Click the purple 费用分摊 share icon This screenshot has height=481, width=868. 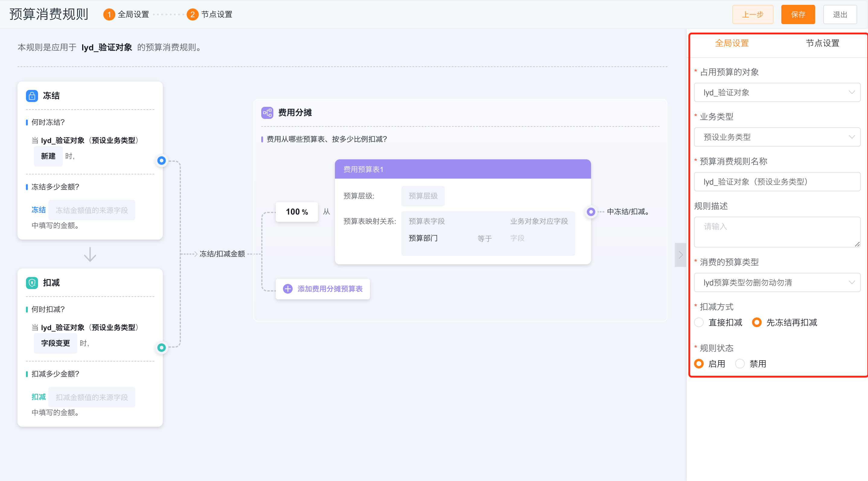coord(267,113)
